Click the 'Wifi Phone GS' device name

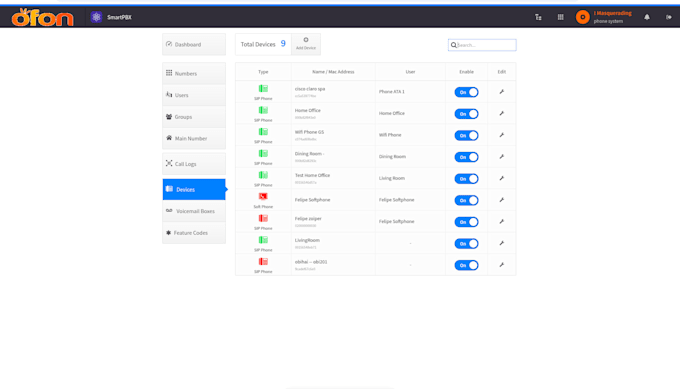coord(309,132)
